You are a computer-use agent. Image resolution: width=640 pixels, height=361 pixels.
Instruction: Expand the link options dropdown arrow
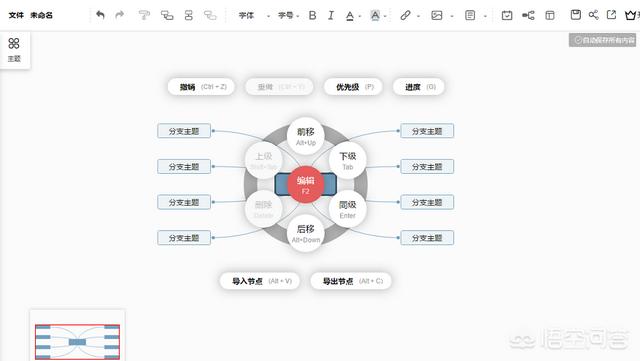(418, 16)
